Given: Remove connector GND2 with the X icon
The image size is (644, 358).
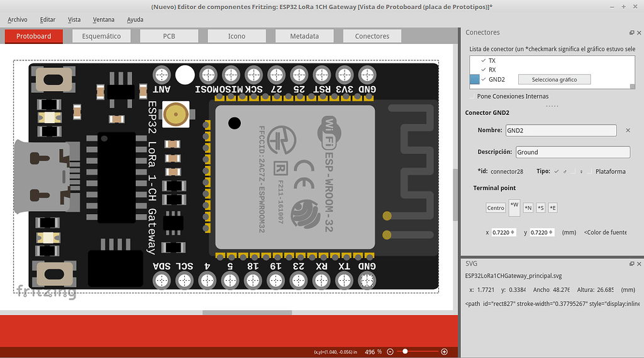Looking at the screenshot, I should 628,131.
